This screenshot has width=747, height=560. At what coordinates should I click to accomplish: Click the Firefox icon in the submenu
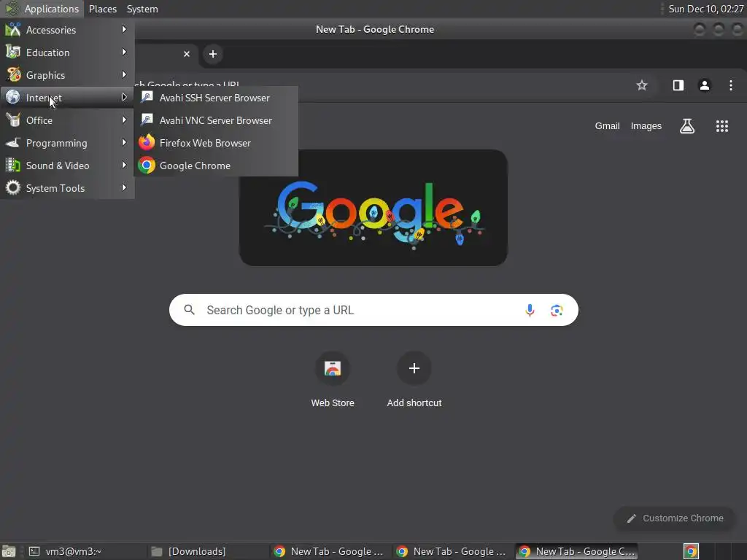click(147, 142)
